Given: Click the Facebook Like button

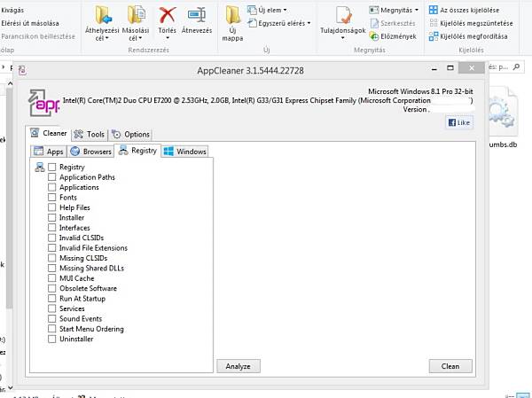Looking at the screenshot, I should tap(459, 122).
